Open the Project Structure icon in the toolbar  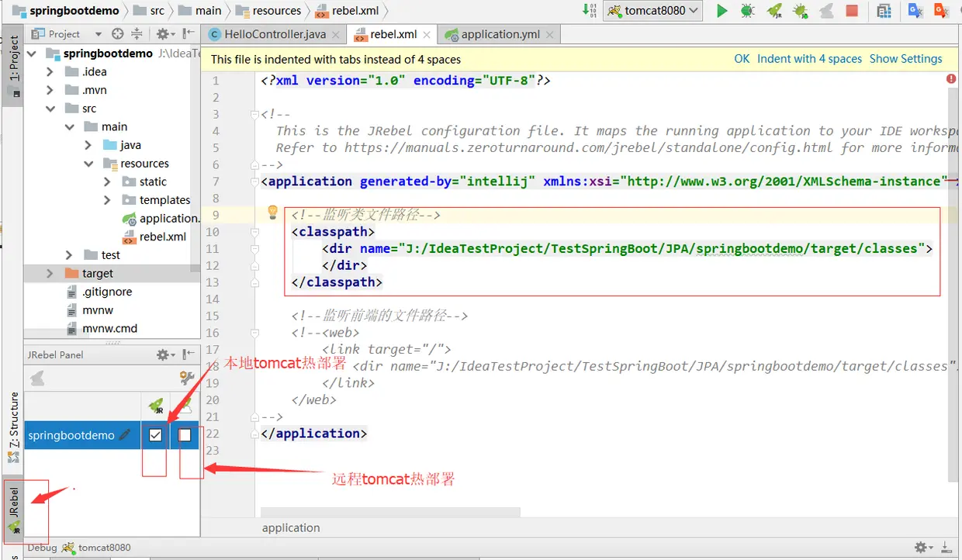pos(884,11)
